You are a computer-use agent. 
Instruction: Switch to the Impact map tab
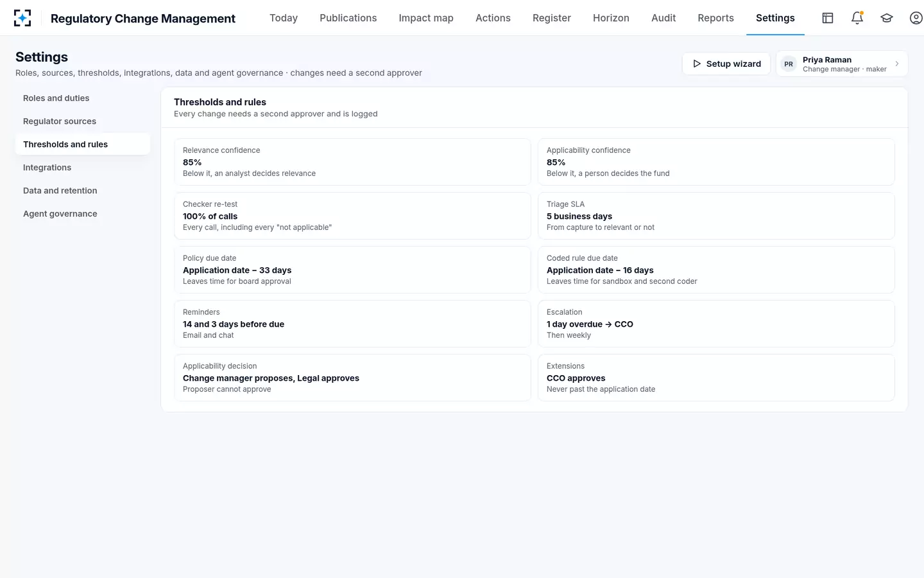426,18
